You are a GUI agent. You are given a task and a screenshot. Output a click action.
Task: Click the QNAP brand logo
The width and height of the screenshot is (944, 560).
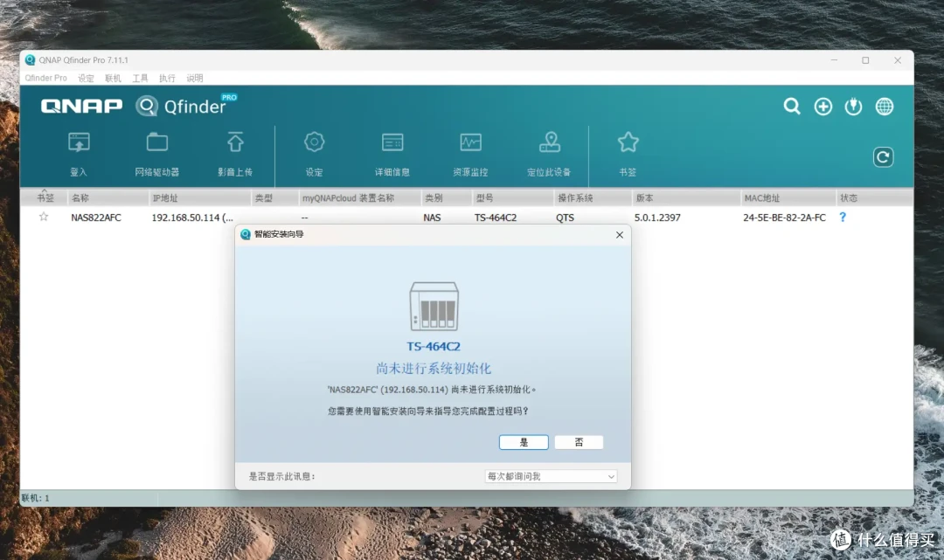[x=82, y=106]
